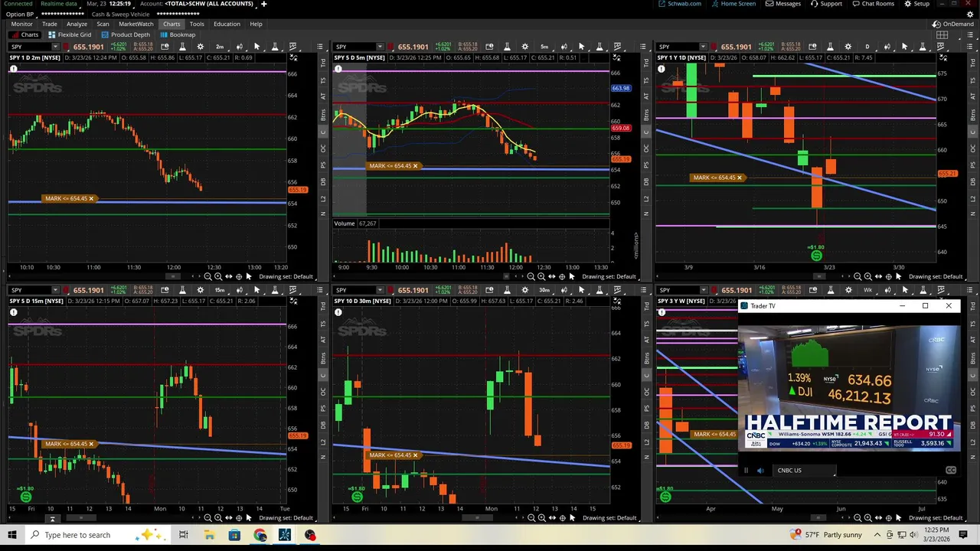The height and width of the screenshot is (551, 980).
Task: Open Wk timeframe dropdown on weekly chart
Action: coord(867,290)
